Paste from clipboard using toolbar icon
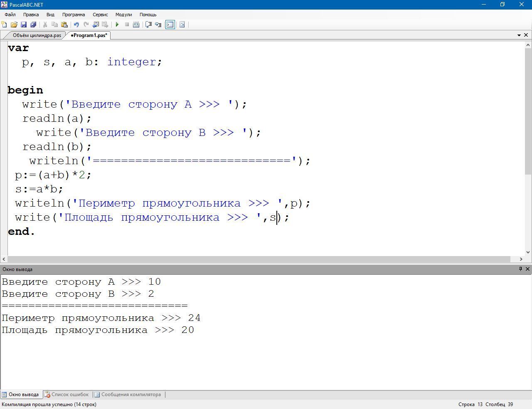Screen dimensions: 532x409 pos(64,25)
